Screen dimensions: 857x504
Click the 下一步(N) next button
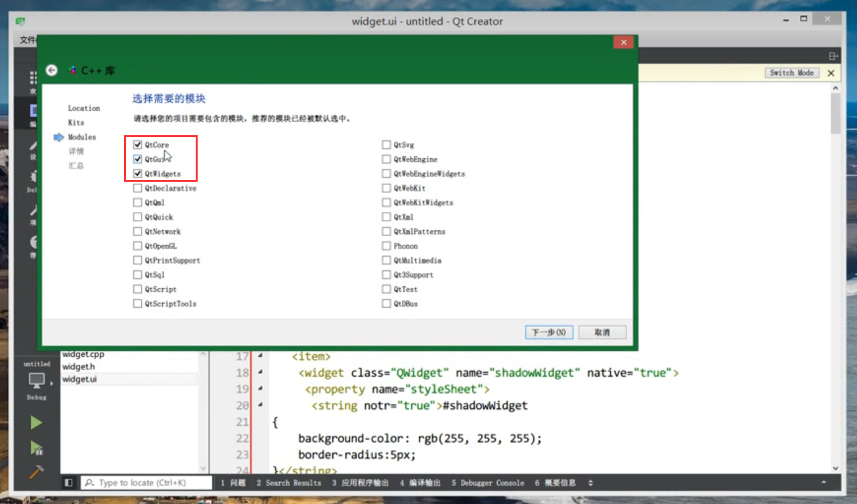coord(549,333)
